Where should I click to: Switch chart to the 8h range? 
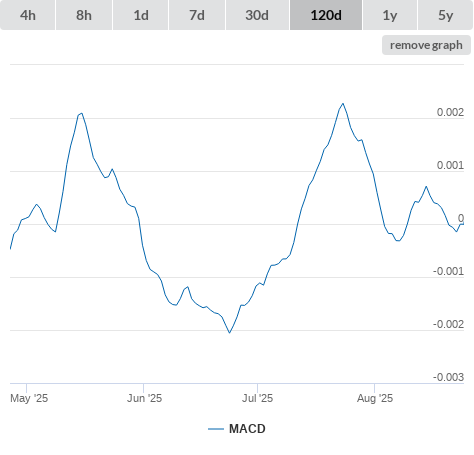[84, 15]
